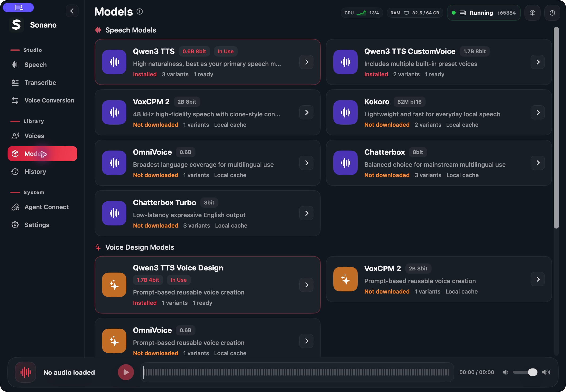This screenshot has height=392, width=566.
Task: Expand the Kokoro model details chevron
Action: tap(537, 113)
